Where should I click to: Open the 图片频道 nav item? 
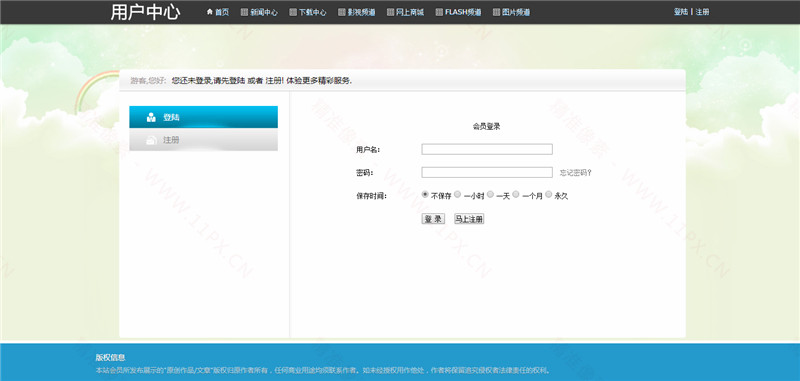[x=516, y=12]
